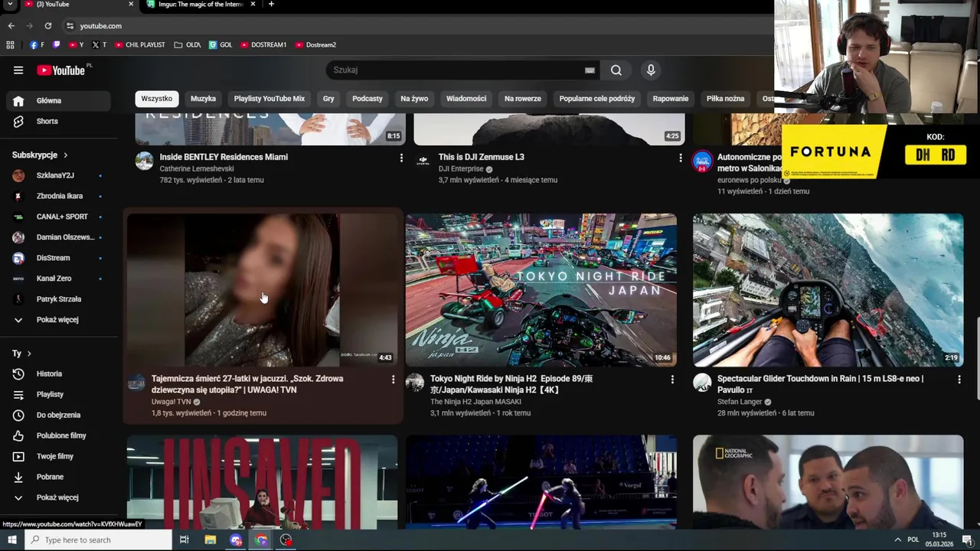Open SzklanaY2J subscription channel
This screenshot has height=551, width=980.
[58, 175]
